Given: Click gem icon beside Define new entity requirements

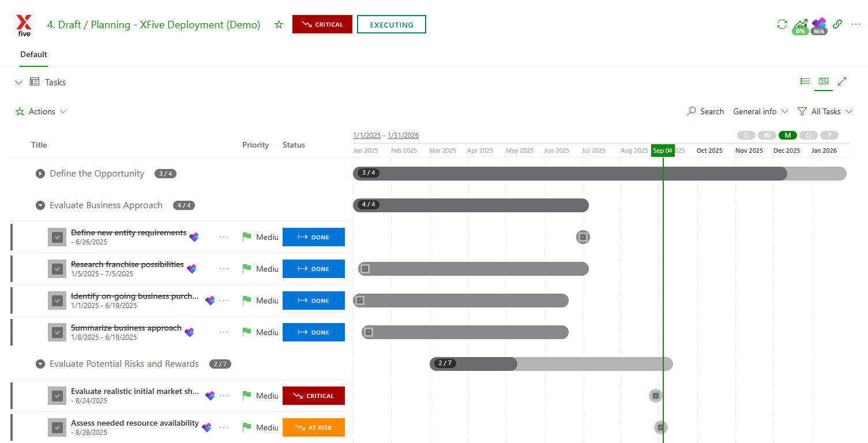Looking at the screenshot, I should pyautogui.click(x=194, y=237).
